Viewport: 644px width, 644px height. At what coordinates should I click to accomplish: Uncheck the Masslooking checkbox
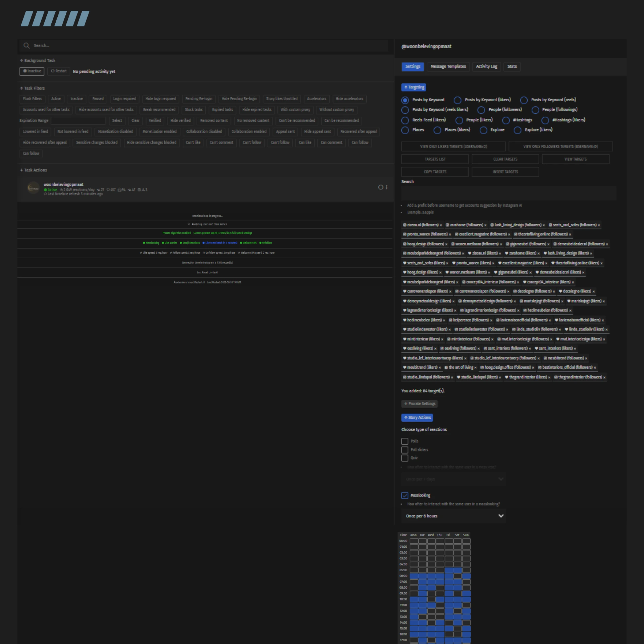405,495
